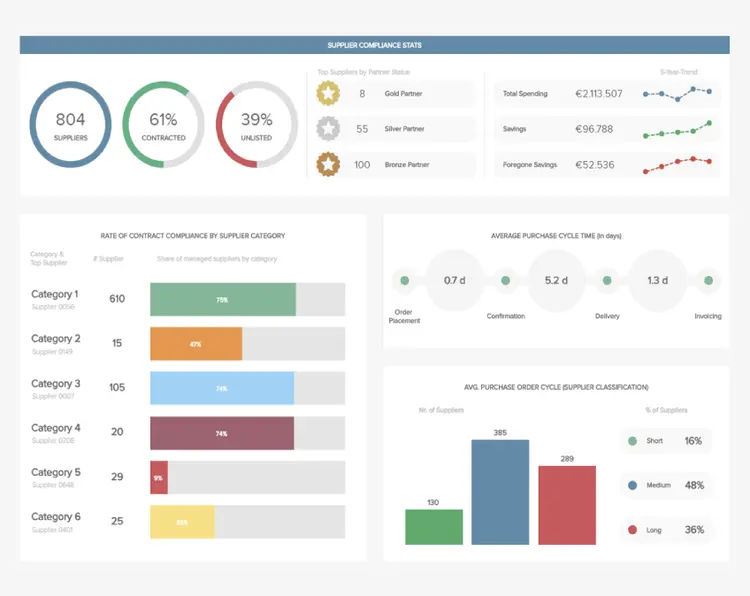This screenshot has height=596, width=750.
Task: Open the Total Spending trend sparkline
Action: tap(677, 94)
